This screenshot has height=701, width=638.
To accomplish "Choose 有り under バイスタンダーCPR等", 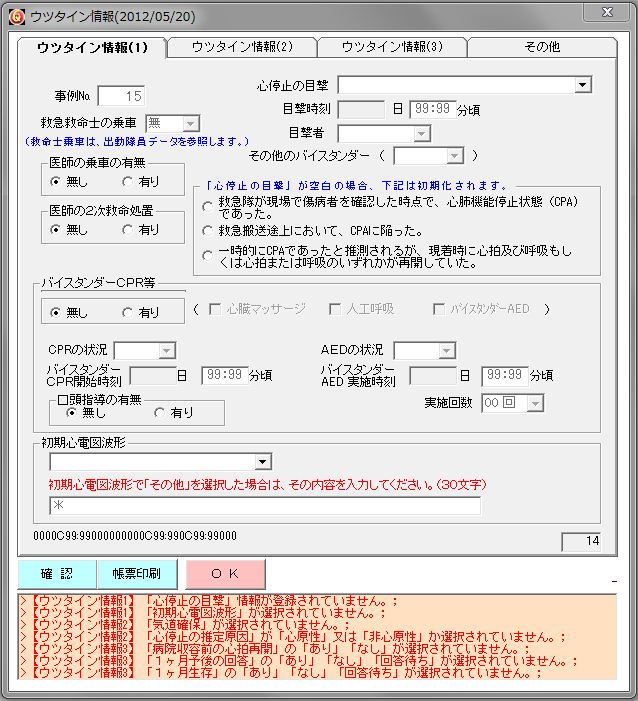I will tap(127, 313).
